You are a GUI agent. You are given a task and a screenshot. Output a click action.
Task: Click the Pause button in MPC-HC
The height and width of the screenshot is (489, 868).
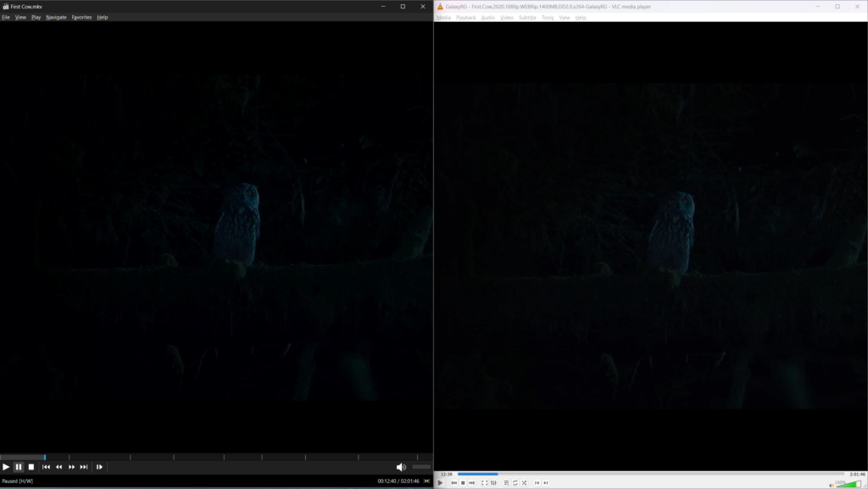pos(19,467)
